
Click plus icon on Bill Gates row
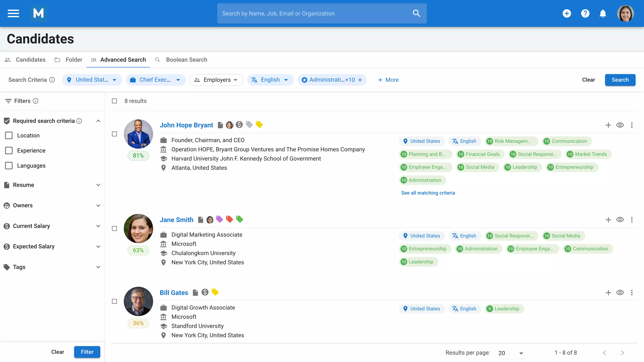click(x=608, y=293)
